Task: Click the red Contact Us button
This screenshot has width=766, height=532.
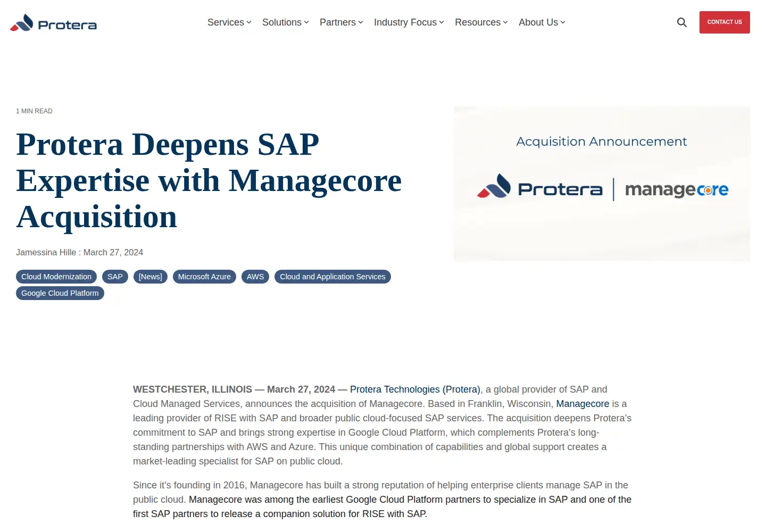Action: coord(725,22)
